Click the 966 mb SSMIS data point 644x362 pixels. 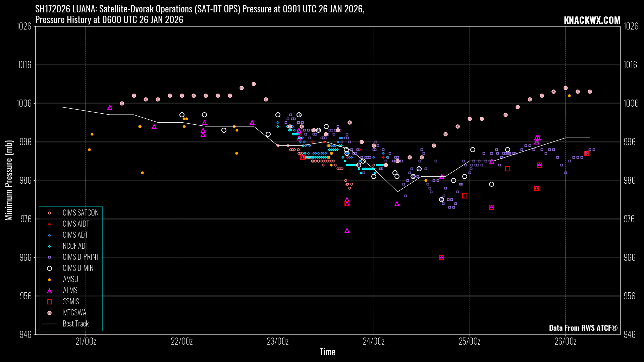[441, 257]
